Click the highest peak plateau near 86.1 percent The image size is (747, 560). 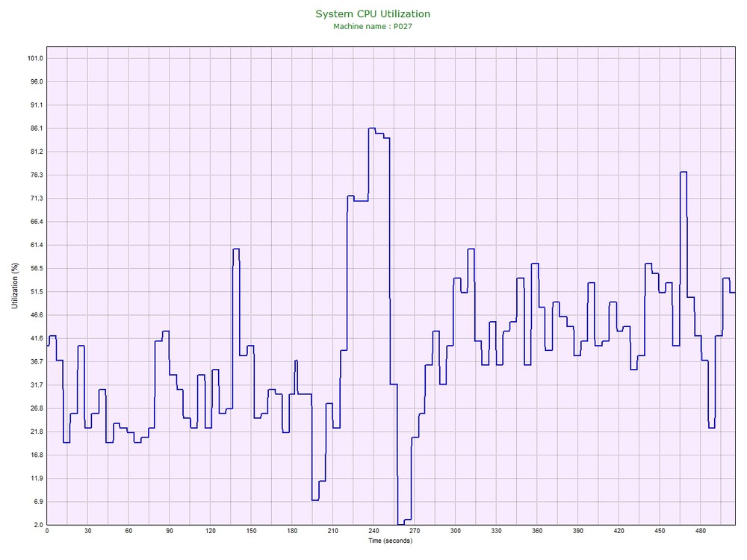tap(371, 128)
